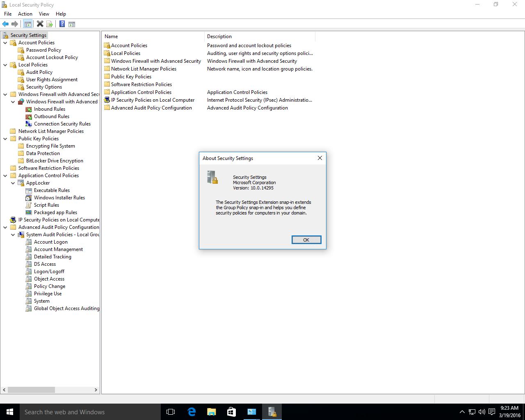Toggle the Show/Hide Console Tree icon

pyautogui.click(x=28, y=24)
